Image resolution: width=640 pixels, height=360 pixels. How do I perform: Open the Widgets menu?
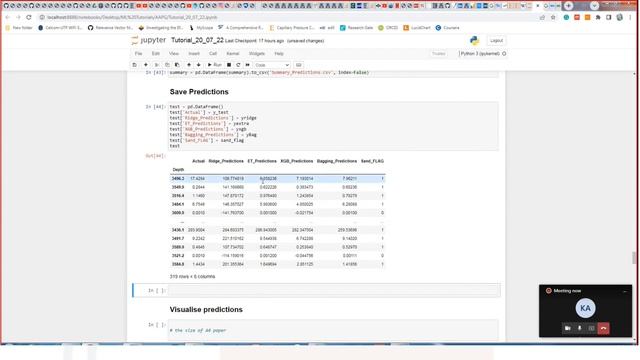[x=257, y=53]
